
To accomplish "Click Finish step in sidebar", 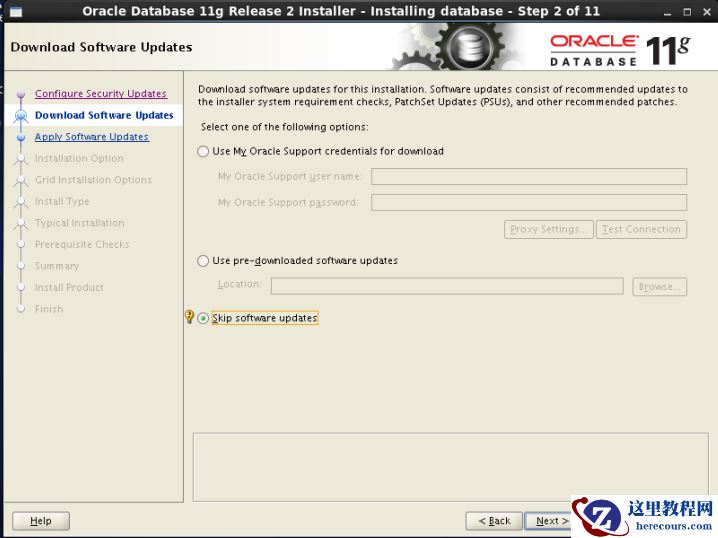I will 49,309.
